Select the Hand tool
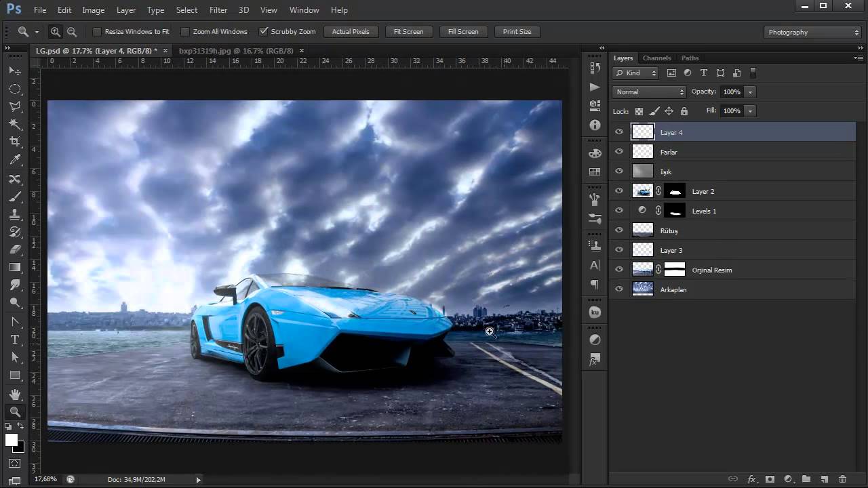This screenshot has width=868, height=488. [15, 394]
